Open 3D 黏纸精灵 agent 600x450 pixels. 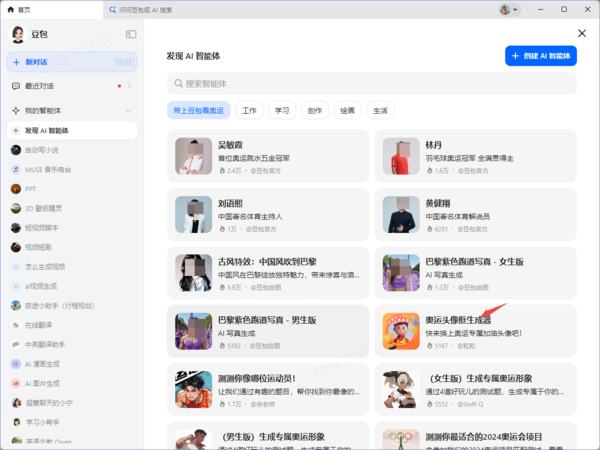click(x=72, y=209)
